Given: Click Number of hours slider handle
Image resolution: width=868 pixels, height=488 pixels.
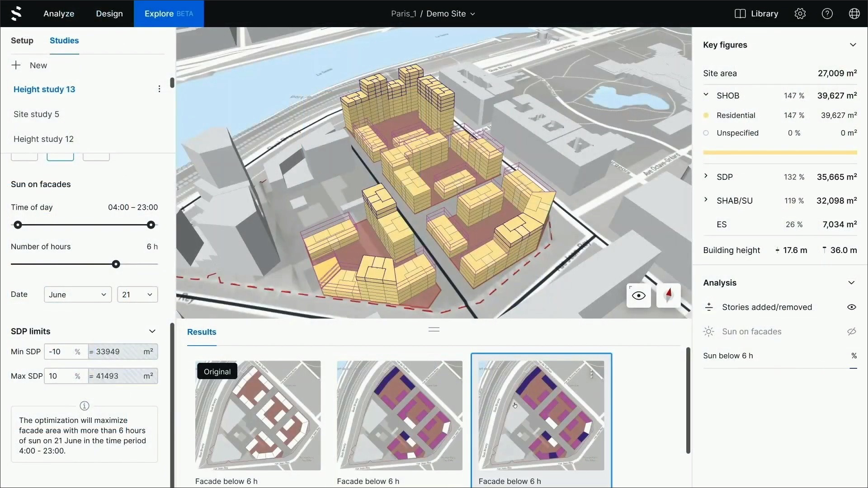Looking at the screenshot, I should (116, 264).
